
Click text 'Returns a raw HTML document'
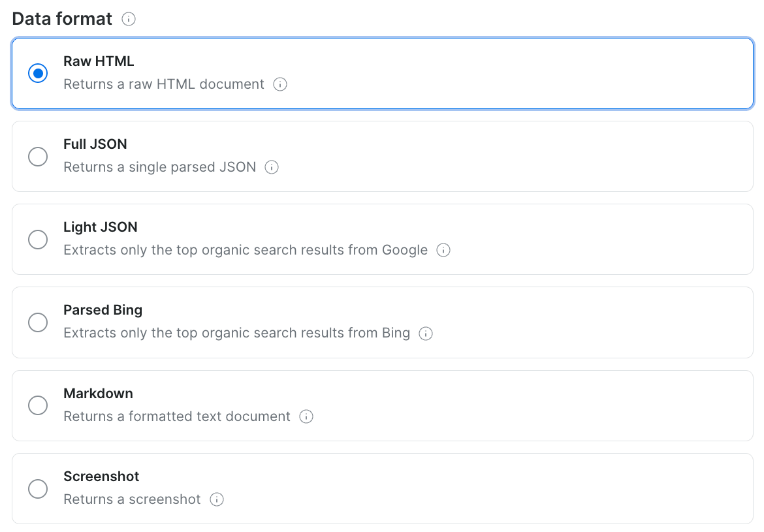(164, 84)
